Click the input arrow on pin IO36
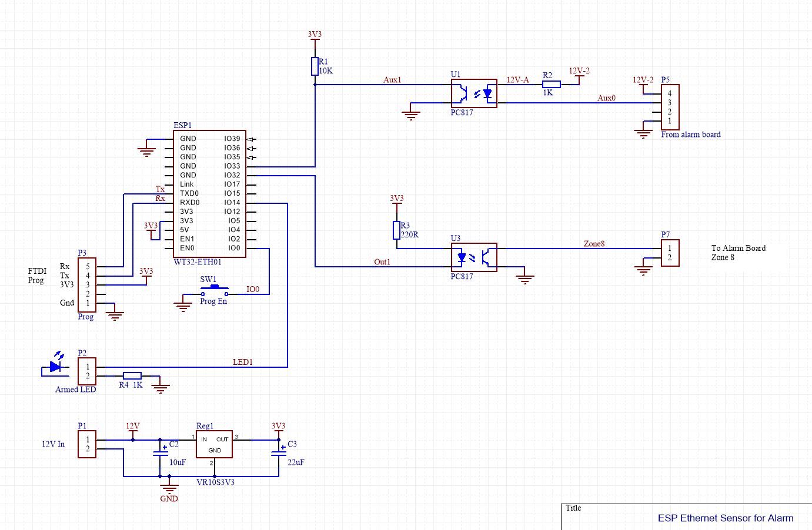 tap(250, 147)
